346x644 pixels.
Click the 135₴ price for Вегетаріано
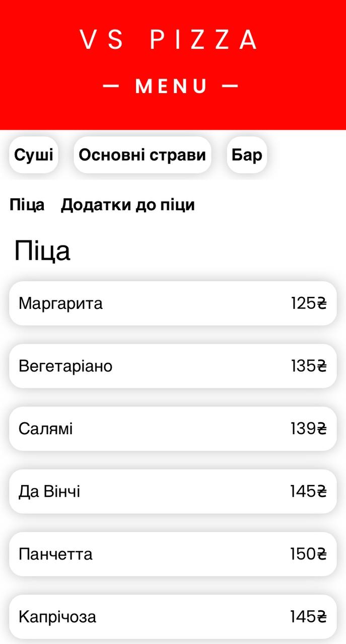pyautogui.click(x=308, y=366)
